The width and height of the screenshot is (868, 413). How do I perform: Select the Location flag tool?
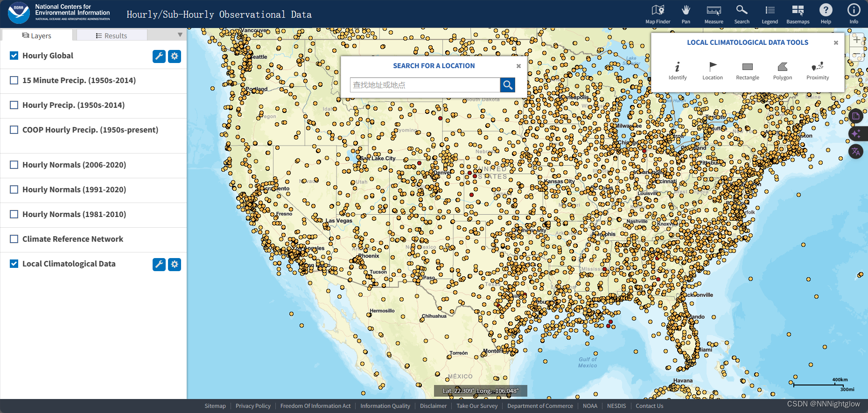click(713, 71)
